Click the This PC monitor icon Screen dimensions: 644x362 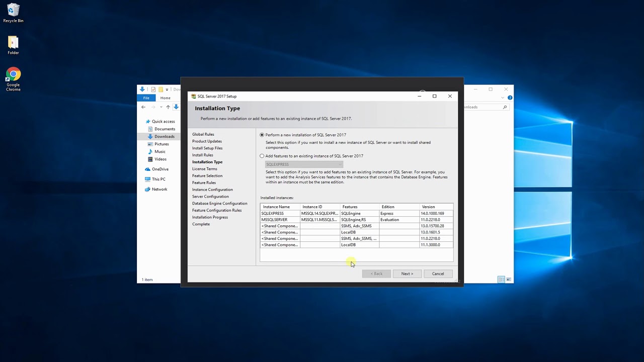click(x=147, y=179)
